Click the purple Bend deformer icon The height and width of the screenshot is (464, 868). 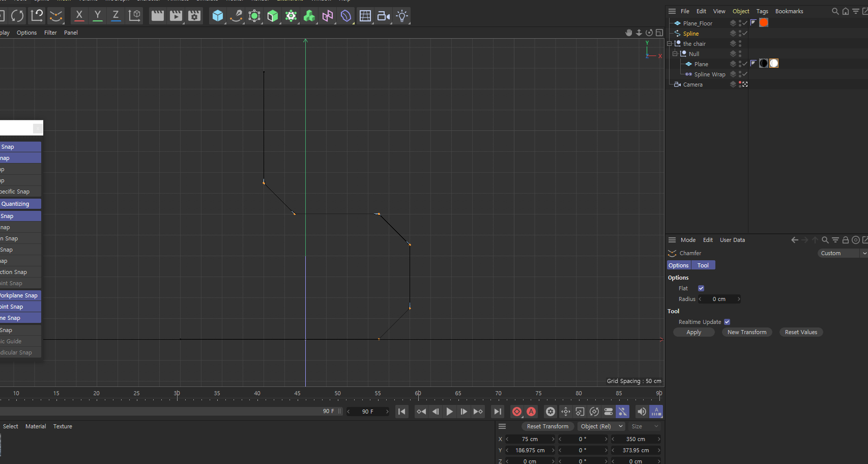click(346, 16)
